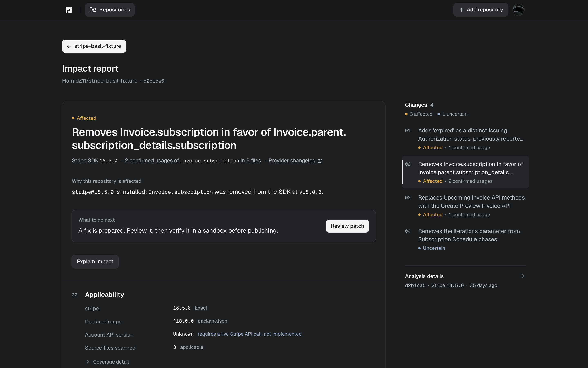The height and width of the screenshot is (368, 588).
Task: Click the '35 days ago' analysis timestamp
Action: pos(483,285)
